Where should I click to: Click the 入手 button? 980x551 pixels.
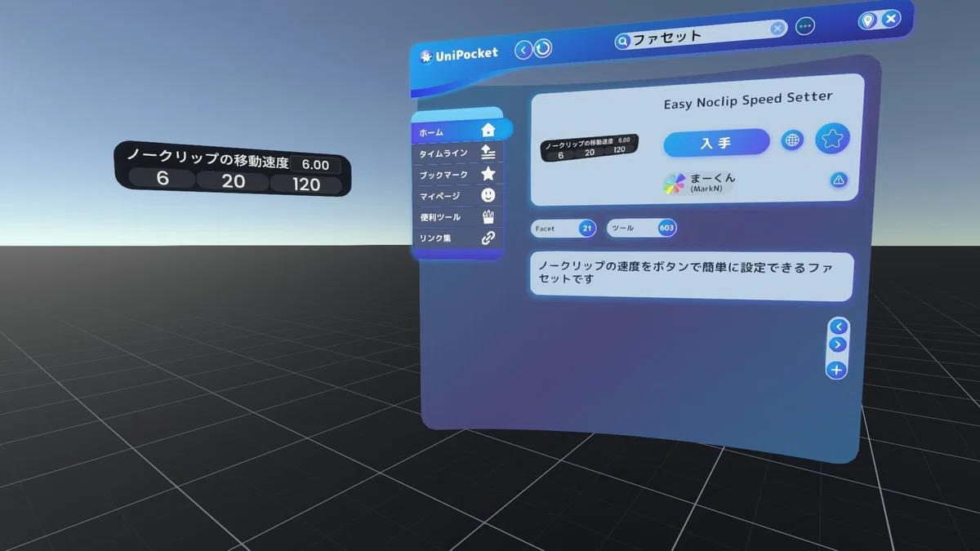click(x=716, y=143)
